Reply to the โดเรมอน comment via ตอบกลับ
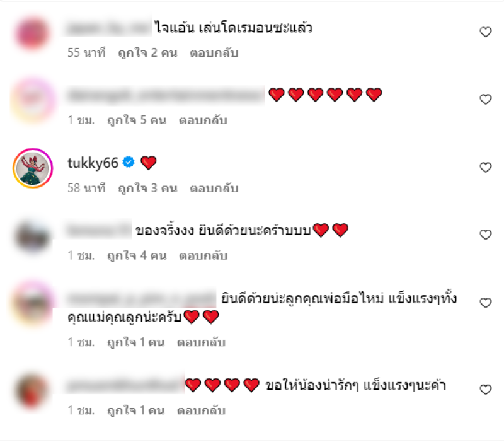The image size is (504, 442). (214, 53)
